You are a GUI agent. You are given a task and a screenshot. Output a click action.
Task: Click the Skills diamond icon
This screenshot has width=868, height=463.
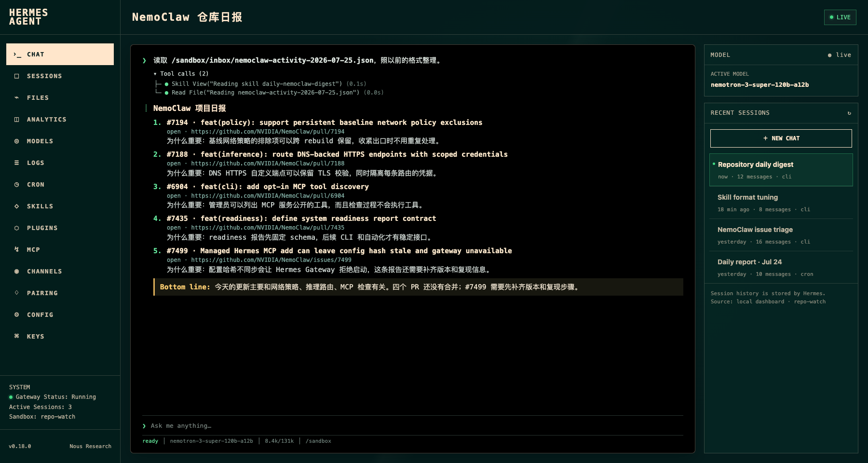(17, 206)
